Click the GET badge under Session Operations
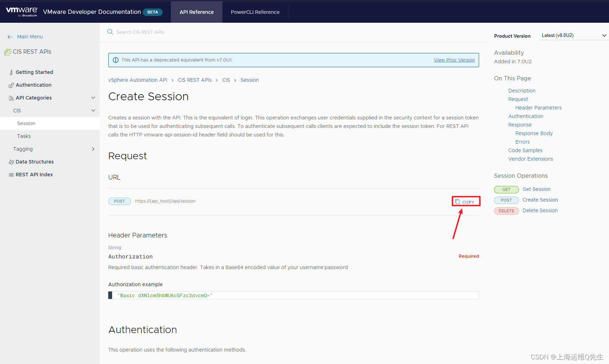The image size is (609, 364). pyautogui.click(x=506, y=189)
